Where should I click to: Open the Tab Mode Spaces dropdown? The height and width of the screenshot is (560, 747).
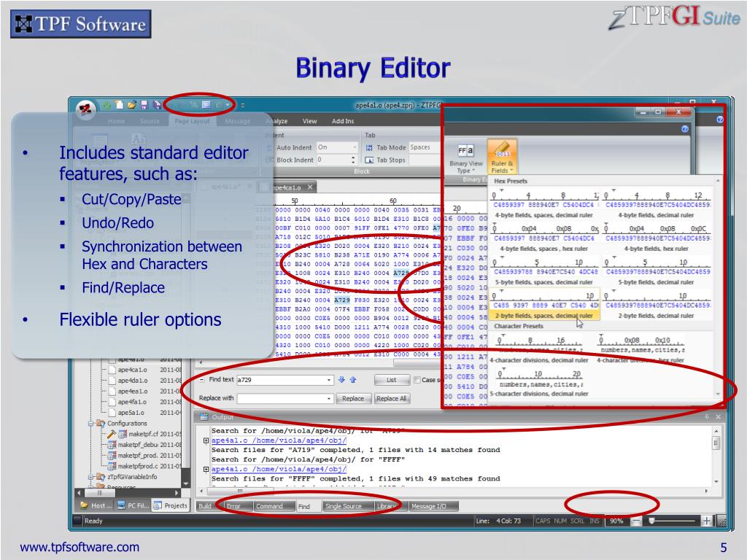[424, 147]
